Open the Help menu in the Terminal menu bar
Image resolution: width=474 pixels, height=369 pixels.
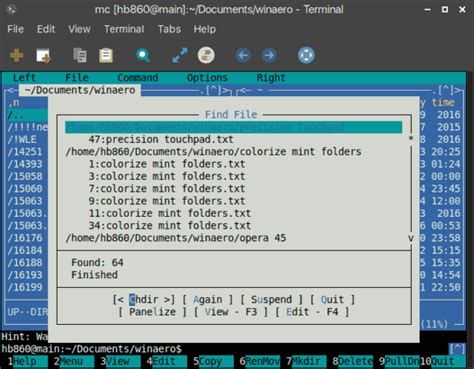[205, 29]
